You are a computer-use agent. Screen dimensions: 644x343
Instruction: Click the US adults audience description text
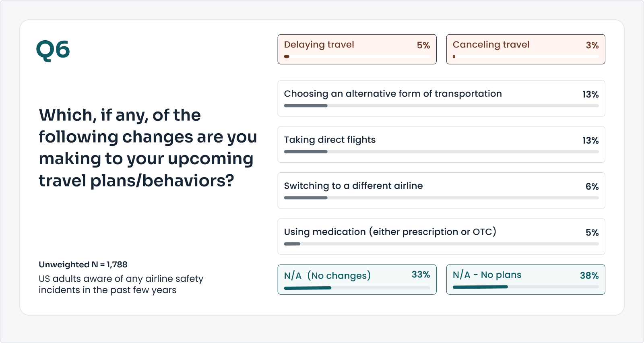[x=121, y=284]
